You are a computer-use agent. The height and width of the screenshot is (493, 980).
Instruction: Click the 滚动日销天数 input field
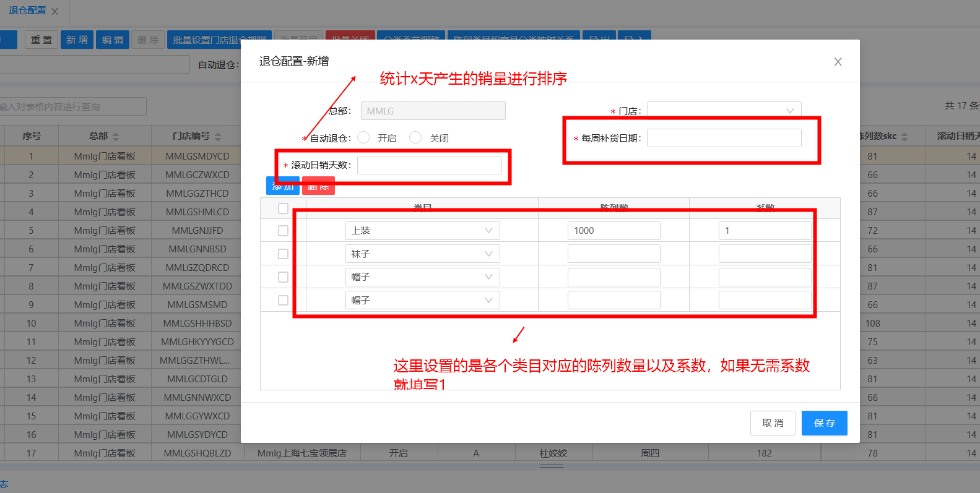click(429, 165)
